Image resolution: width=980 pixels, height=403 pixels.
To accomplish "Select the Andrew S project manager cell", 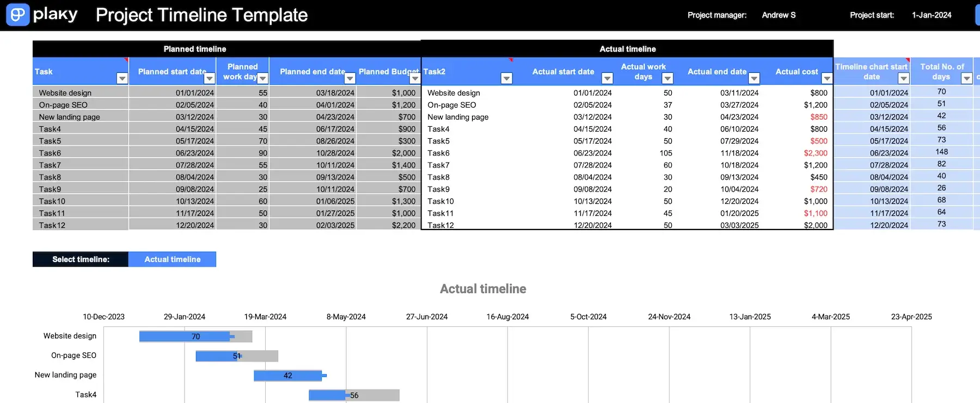I will 779,15.
